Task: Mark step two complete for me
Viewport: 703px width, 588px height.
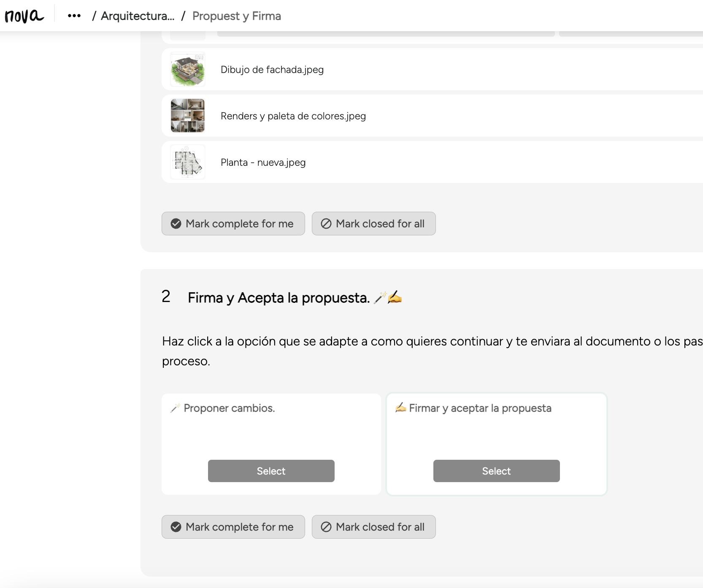Action: pyautogui.click(x=233, y=527)
